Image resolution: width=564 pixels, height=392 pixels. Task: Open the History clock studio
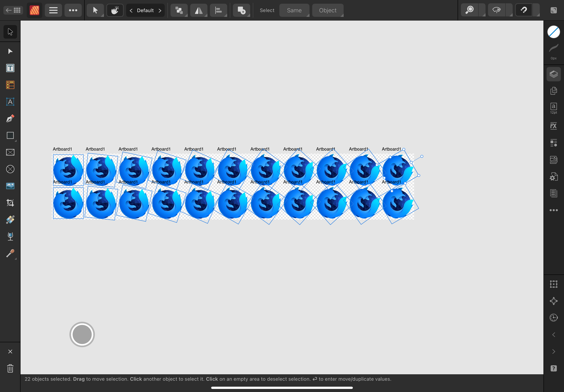click(554, 318)
